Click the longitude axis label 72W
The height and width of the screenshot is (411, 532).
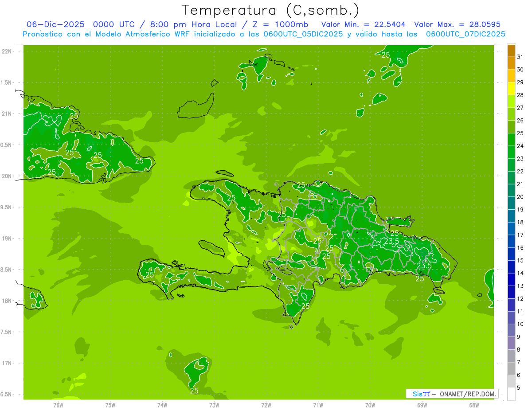[x=266, y=405]
